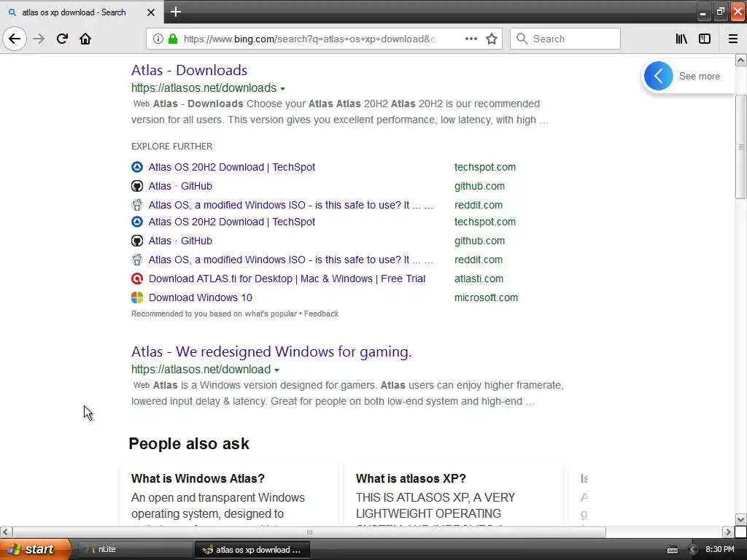
Task: Click the Microsoft logo beside Download Windows 10
Action: pos(136,297)
